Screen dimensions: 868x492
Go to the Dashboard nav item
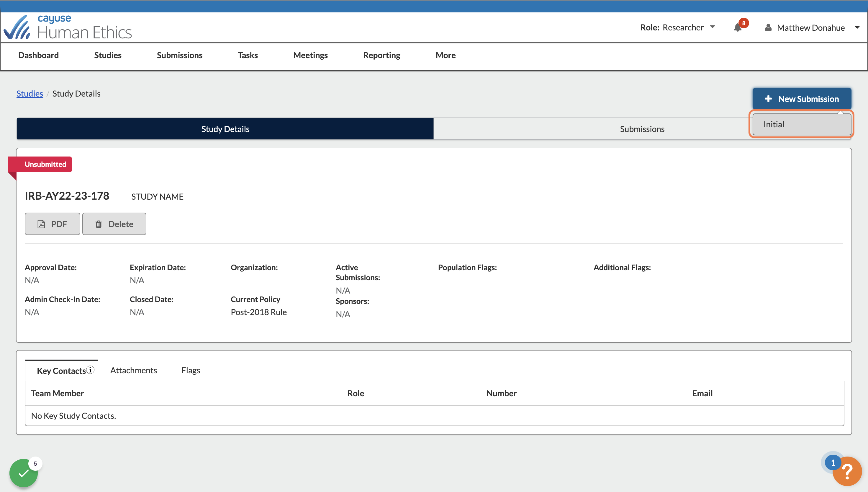coord(38,55)
